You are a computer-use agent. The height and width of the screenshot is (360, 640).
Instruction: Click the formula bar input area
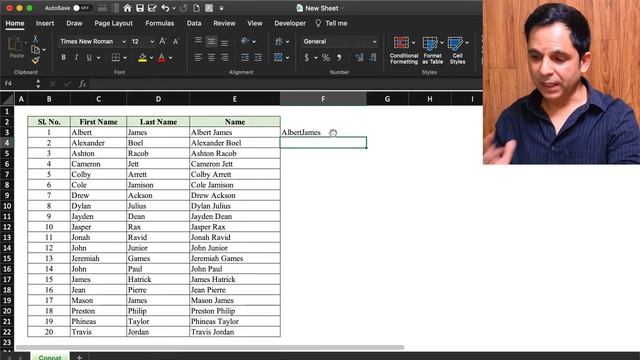pos(286,84)
